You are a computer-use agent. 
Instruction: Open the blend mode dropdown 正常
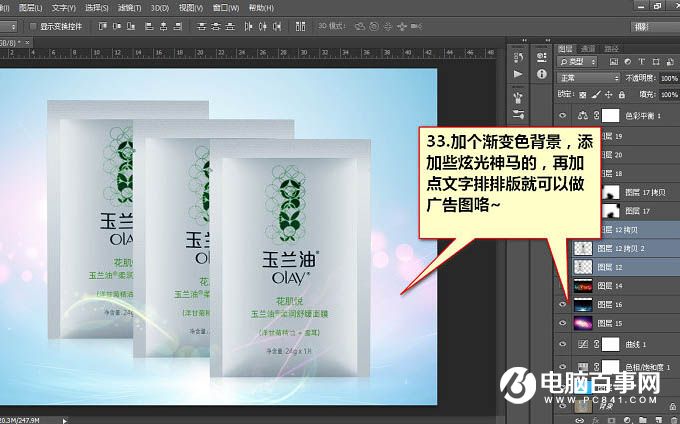589,78
